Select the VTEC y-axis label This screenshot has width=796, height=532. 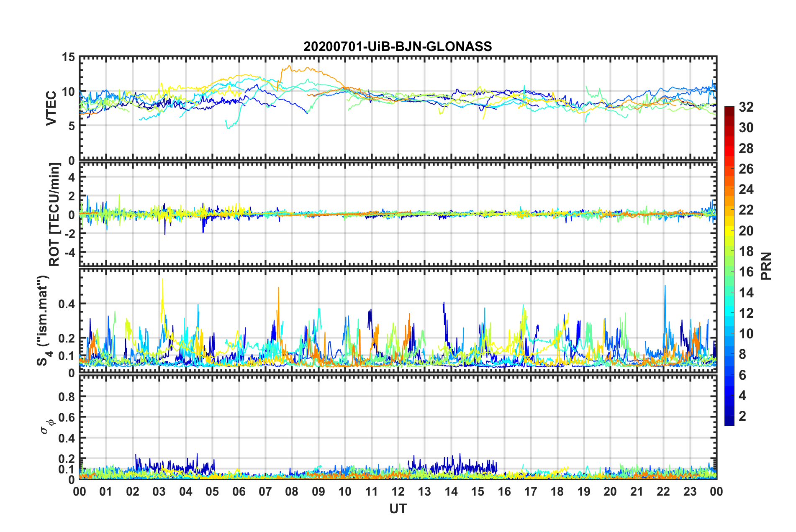(x=51, y=108)
